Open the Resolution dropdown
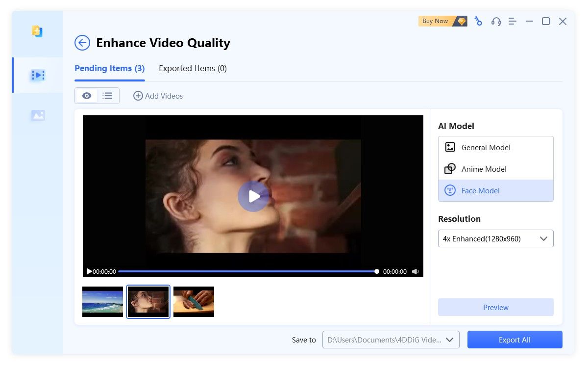588x368 pixels. (495, 238)
